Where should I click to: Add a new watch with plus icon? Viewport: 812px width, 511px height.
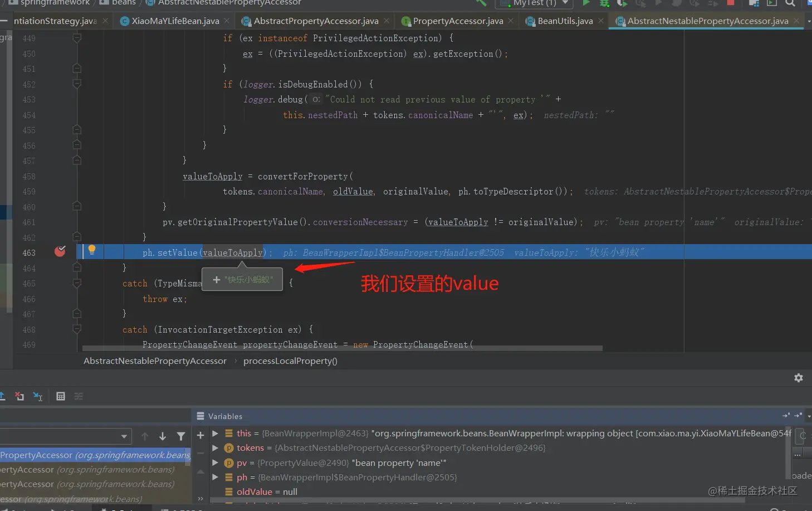tap(200, 435)
